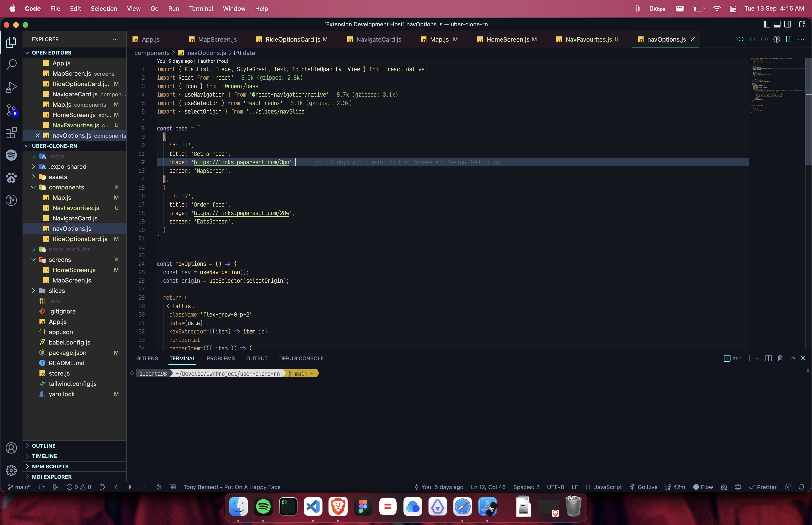Click notifications bell in status bar

point(801,487)
